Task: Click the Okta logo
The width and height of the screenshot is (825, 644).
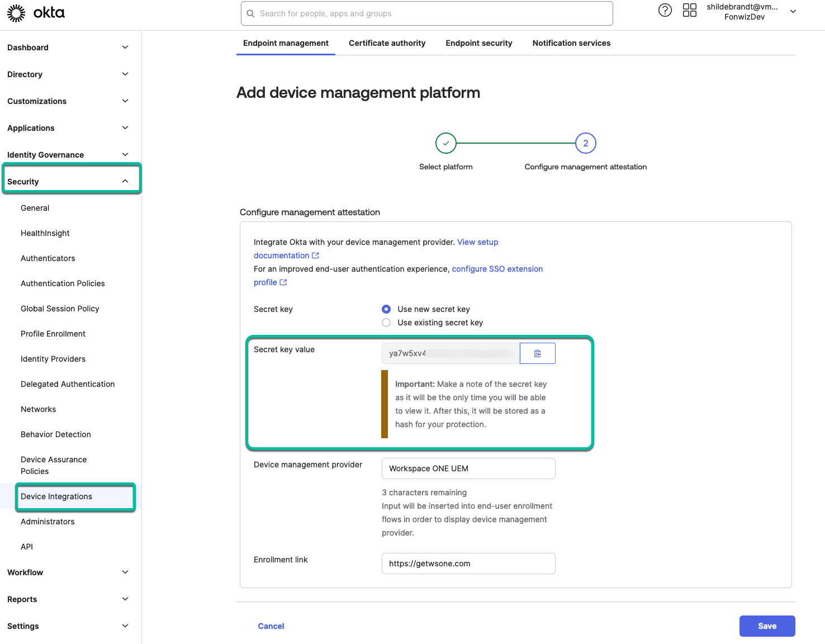Action: point(36,13)
